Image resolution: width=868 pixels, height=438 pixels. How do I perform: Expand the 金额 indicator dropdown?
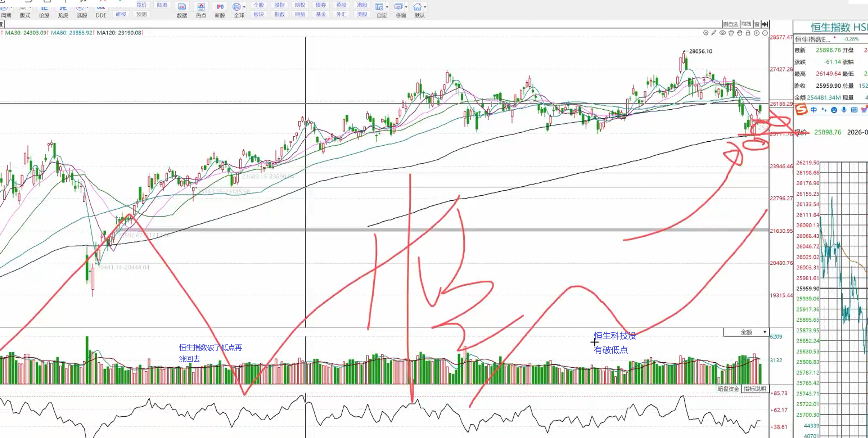[765, 332]
